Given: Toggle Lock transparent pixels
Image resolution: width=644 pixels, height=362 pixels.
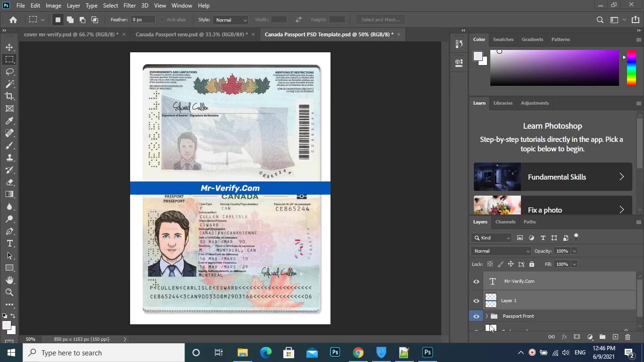Looking at the screenshot, I should (x=490, y=264).
